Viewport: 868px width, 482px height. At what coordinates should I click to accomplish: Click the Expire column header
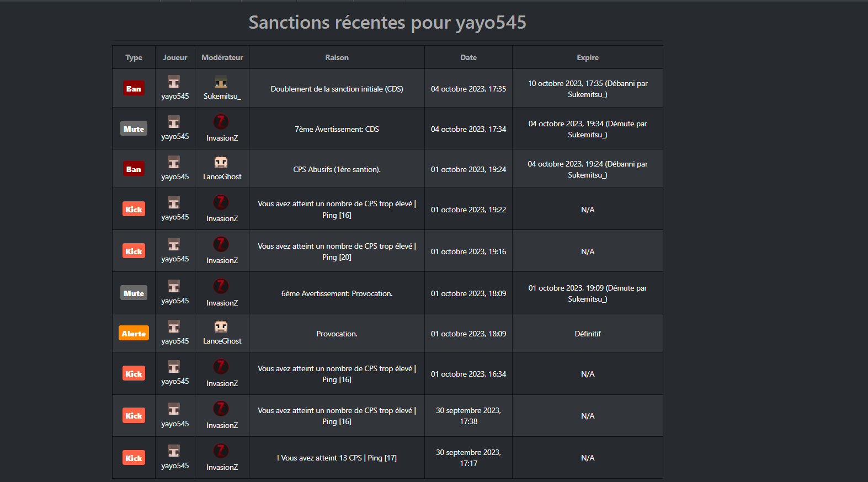(x=588, y=57)
